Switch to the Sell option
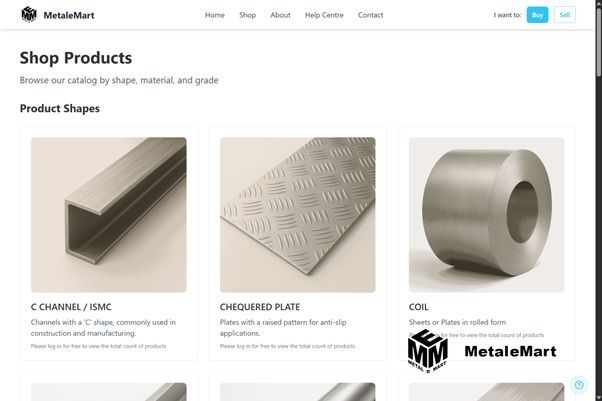Screen dimensions: 602x401 tap(564, 15)
